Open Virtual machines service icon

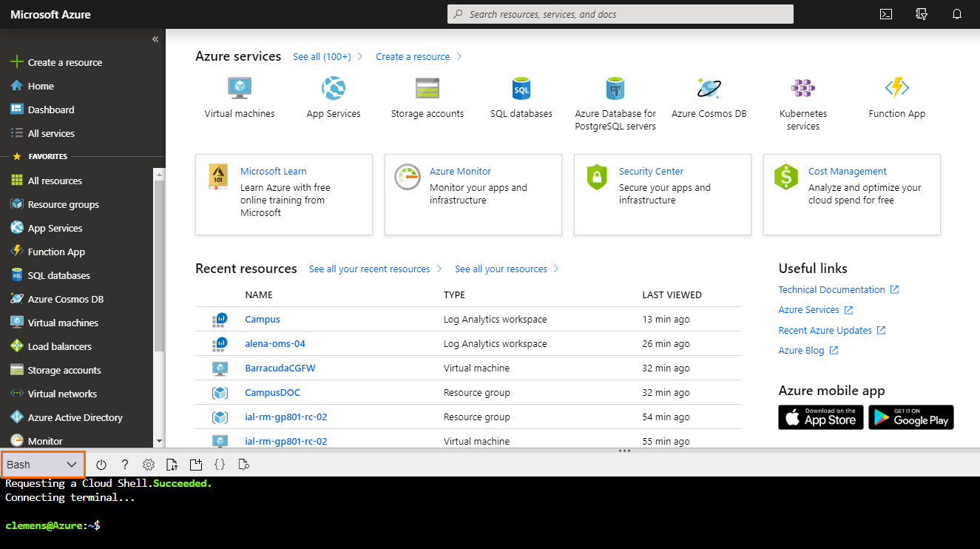[x=240, y=88]
